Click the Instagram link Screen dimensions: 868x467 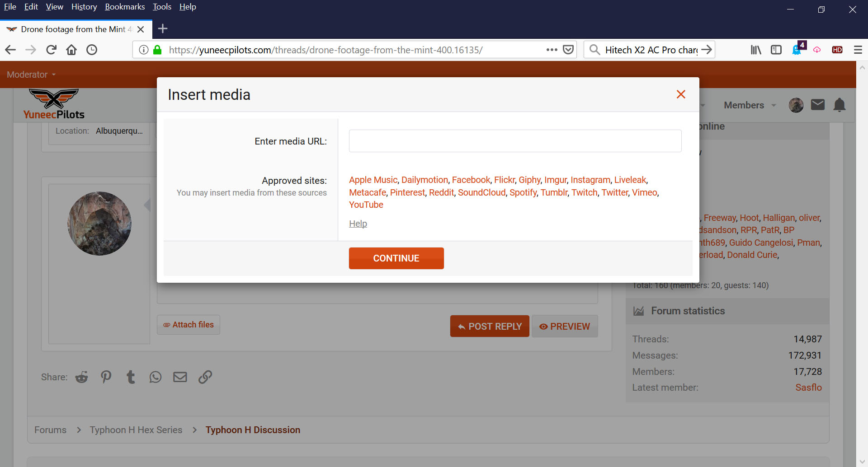click(590, 180)
